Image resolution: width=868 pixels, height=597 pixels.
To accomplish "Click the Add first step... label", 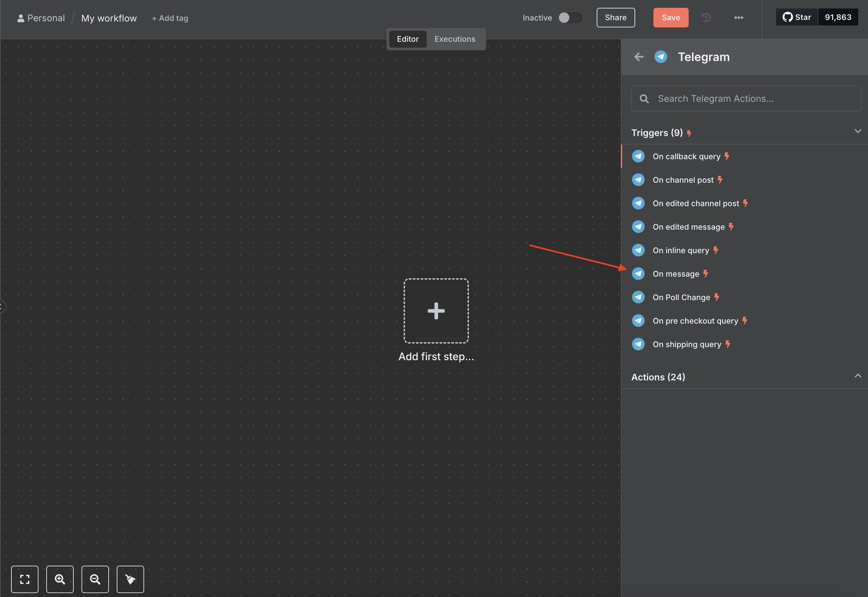I will 436,357.
